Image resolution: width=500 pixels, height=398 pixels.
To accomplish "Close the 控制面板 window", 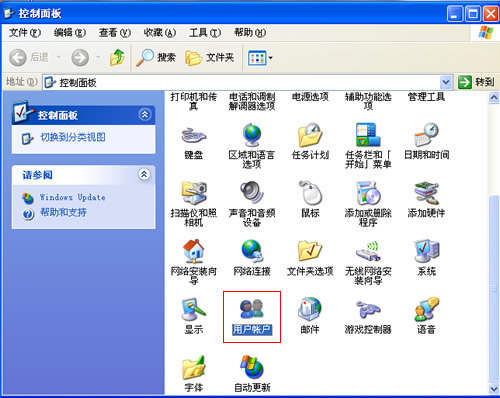I will pos(491,14).
